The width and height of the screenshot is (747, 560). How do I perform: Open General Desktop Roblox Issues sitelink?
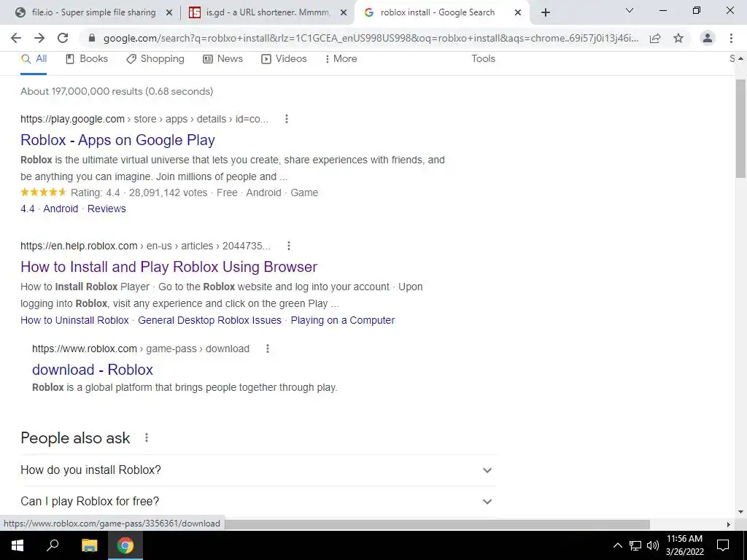click(209, 320)
